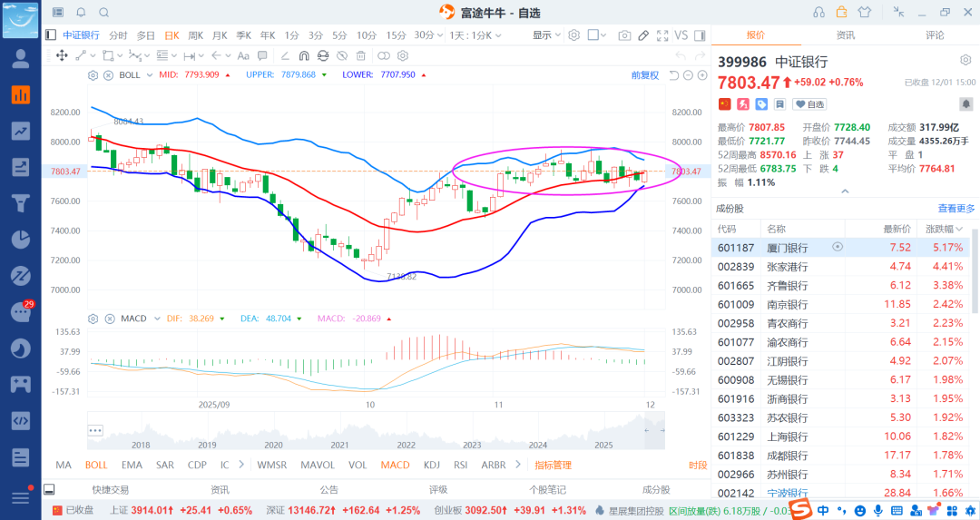The image size is (980, 520).
Task: Click the screenshot camera icon in chart toolbar
Action: pos(624,35)
